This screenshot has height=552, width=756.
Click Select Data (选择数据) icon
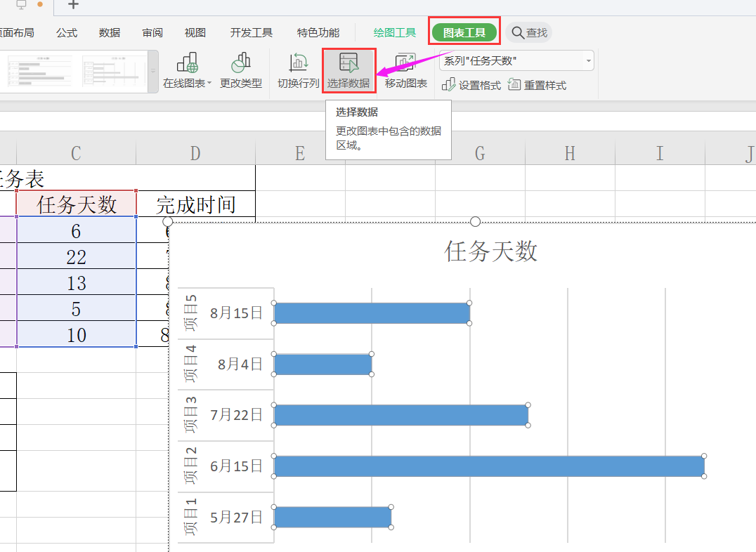[x=348, y=63]
